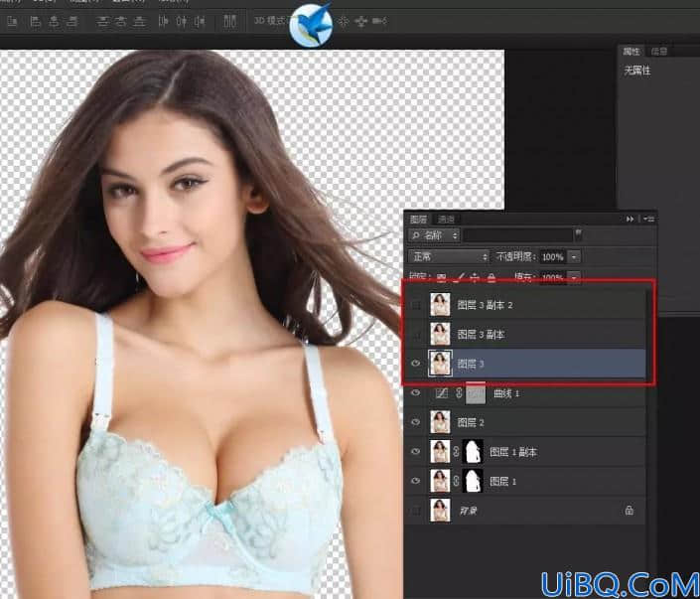
Task: Switch to the 属性 tab
Action: [x=631, y=52]
